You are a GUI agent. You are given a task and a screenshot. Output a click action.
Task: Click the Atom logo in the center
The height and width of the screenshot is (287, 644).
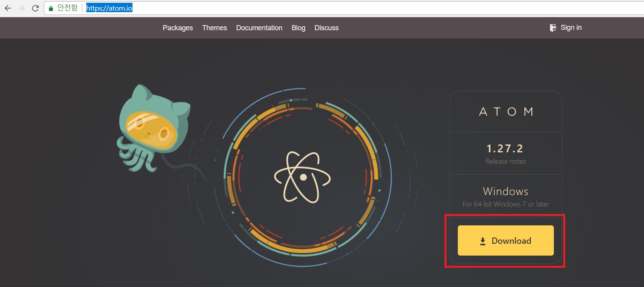(x=302, y=177)
